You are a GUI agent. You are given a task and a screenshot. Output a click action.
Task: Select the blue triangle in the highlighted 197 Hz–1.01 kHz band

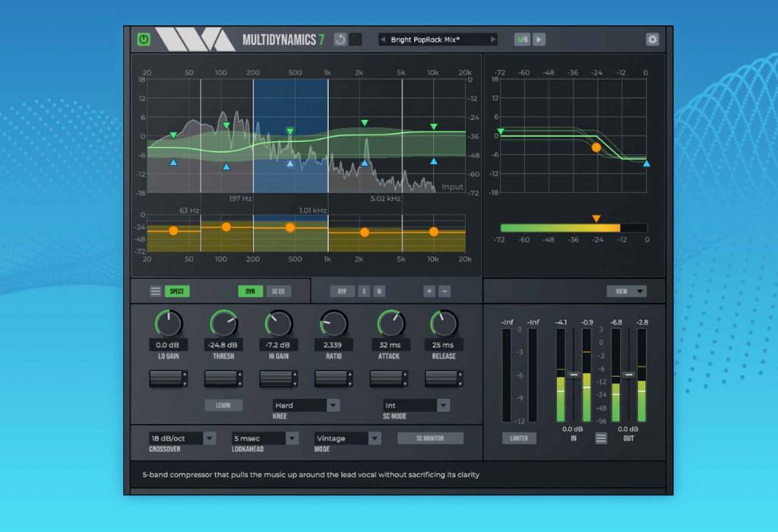pyautogui.click(x=290, y=163)
